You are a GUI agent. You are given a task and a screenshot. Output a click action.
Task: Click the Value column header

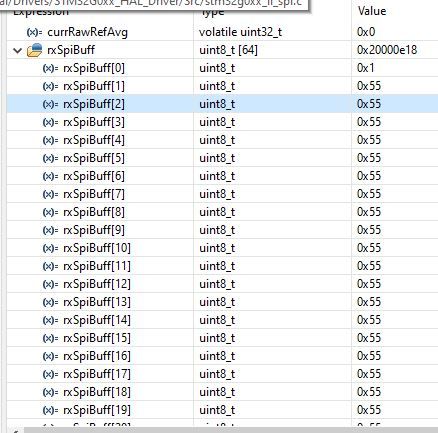coord(372,11)
